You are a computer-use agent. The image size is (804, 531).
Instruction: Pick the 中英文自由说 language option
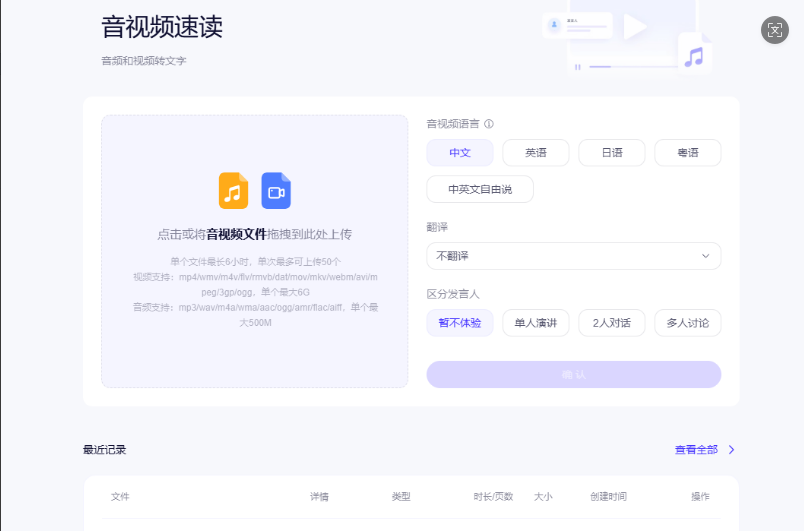click(480, 189)
